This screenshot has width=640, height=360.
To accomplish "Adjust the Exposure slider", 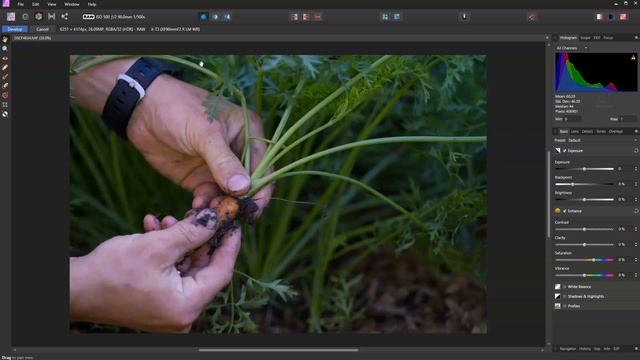I will point(584,169).
